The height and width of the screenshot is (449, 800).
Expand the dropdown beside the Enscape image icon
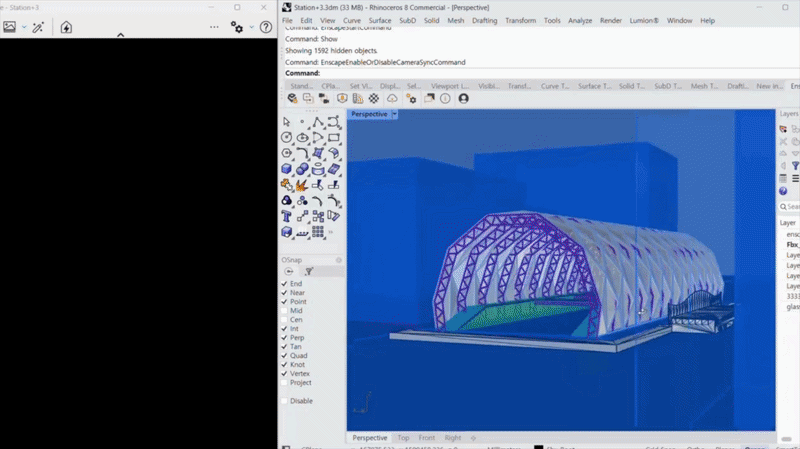pos(24,27)
